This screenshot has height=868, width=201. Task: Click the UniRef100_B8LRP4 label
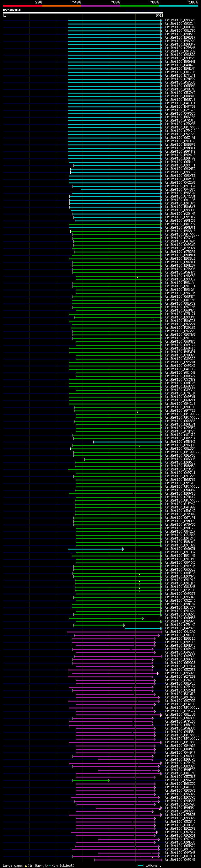(x=180, y=224)
